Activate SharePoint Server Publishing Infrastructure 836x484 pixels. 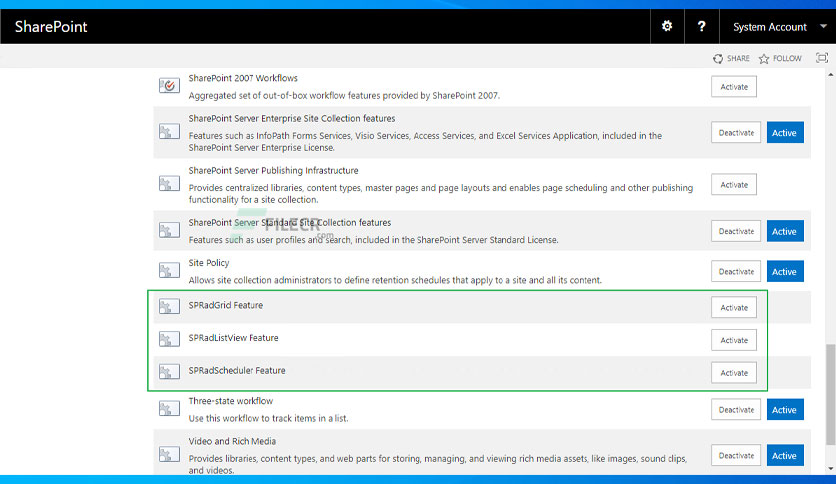coord(734,184)
